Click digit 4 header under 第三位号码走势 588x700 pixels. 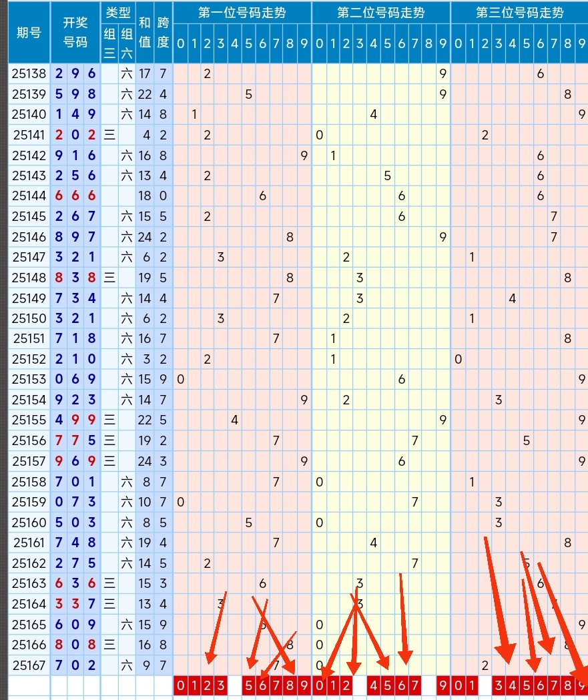click(513, 44)
